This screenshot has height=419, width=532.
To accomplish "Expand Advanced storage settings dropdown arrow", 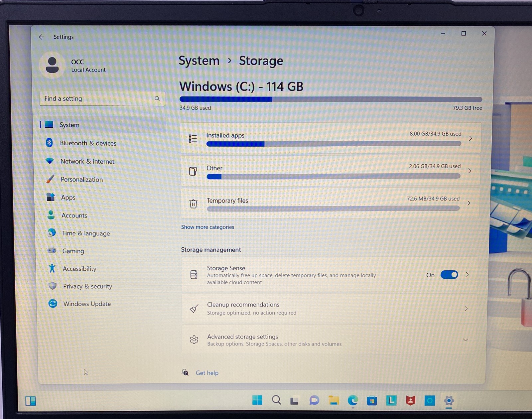I will pos(465,340).
